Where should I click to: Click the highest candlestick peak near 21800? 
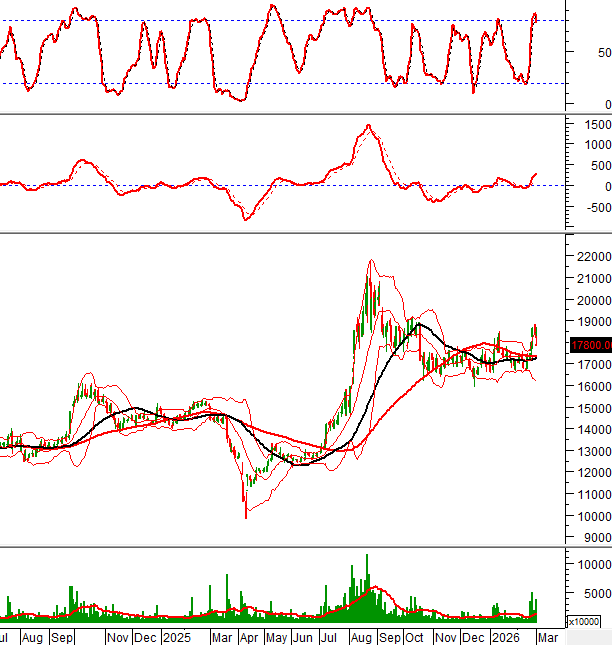pyautogui.click(x=370, y=262)
